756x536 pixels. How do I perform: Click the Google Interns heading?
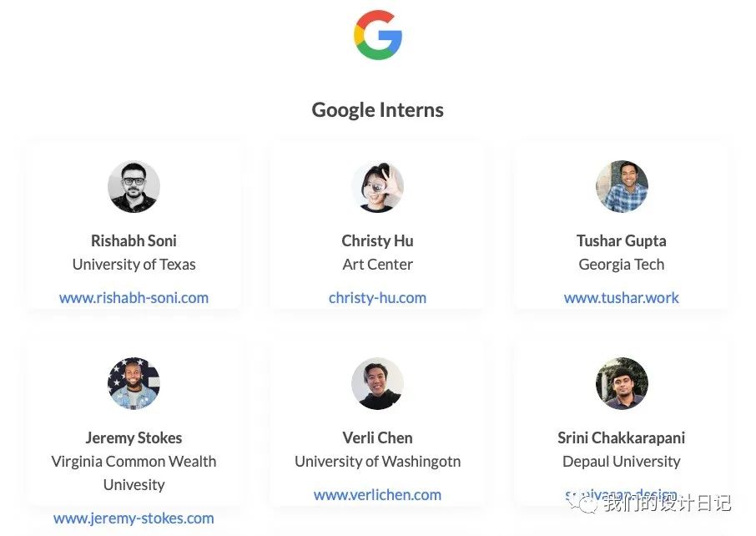[x=377, y=110]
